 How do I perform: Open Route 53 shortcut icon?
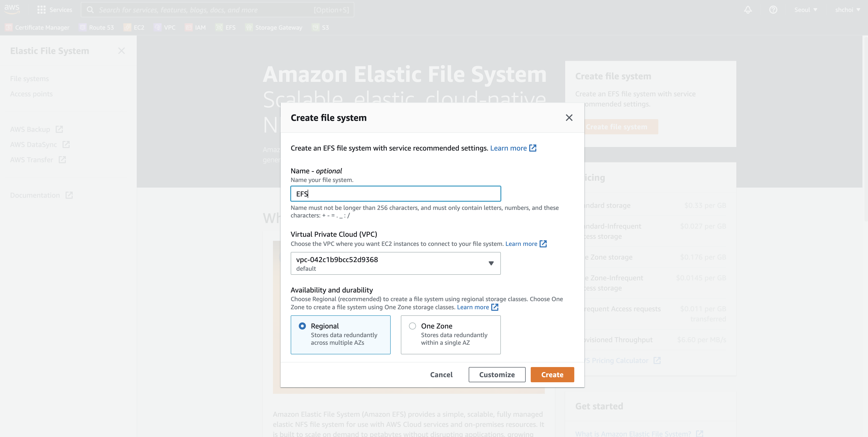pyautogui.click(x=83, y=27)
